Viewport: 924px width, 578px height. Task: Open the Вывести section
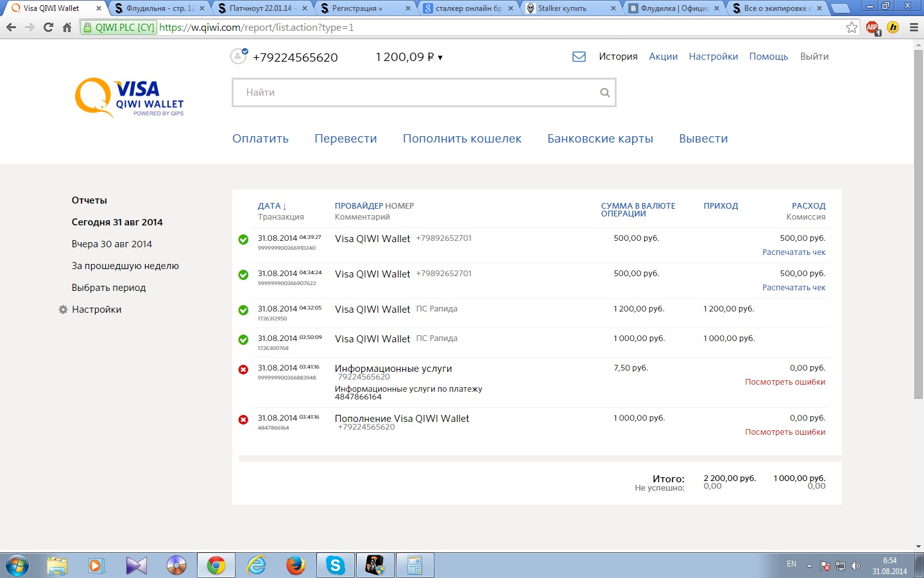point(703,139)
